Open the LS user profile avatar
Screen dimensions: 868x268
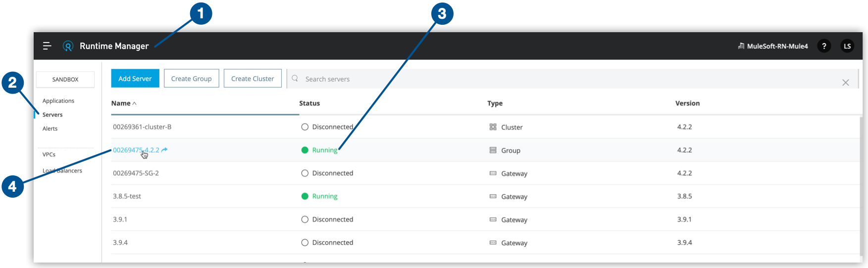pyautogui.click(x=847, y=46)
